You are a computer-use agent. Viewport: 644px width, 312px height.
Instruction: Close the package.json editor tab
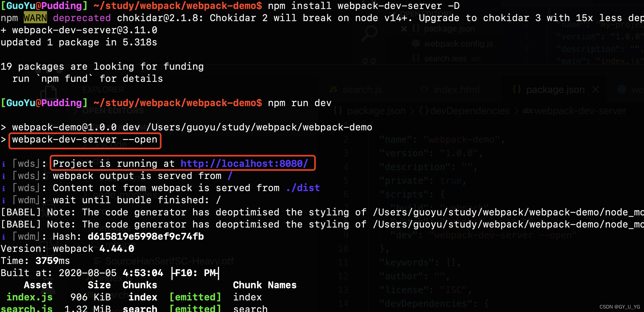595,90
